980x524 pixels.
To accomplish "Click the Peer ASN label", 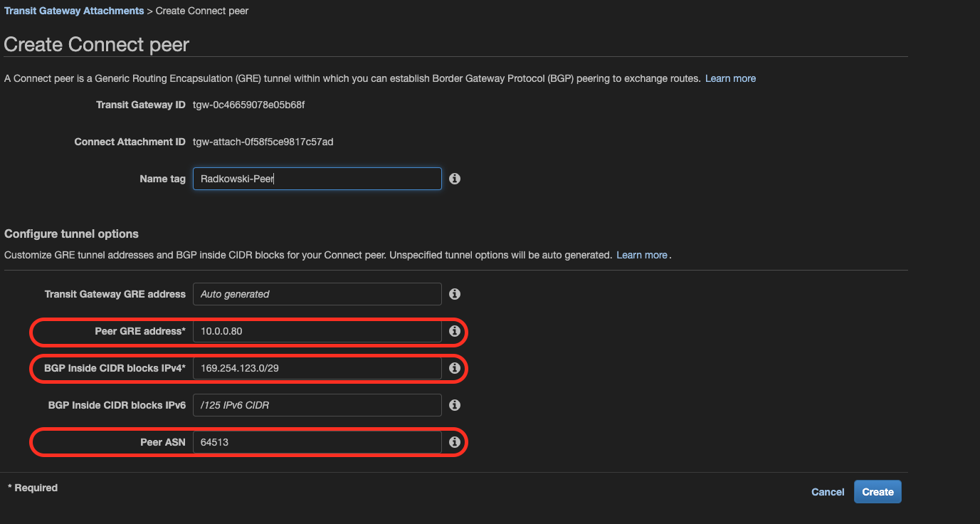I will click(163, 442).
